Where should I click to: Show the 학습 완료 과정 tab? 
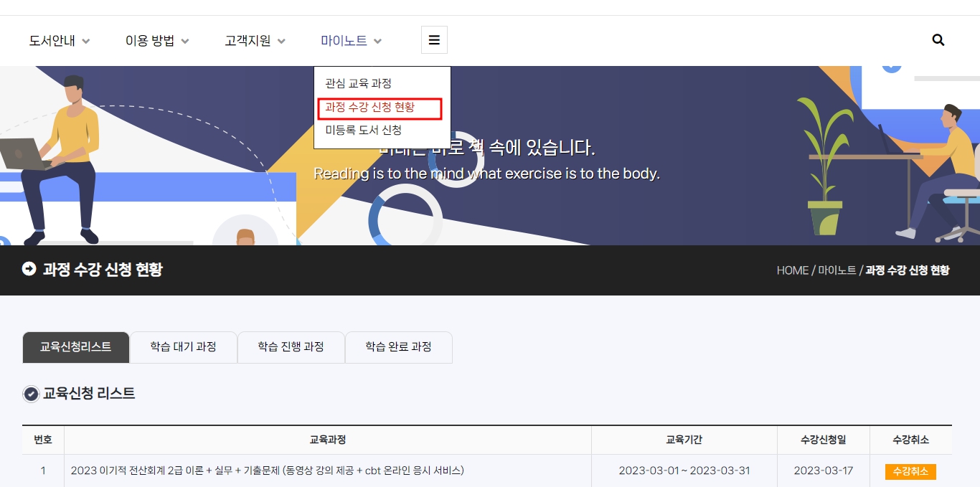398,347
